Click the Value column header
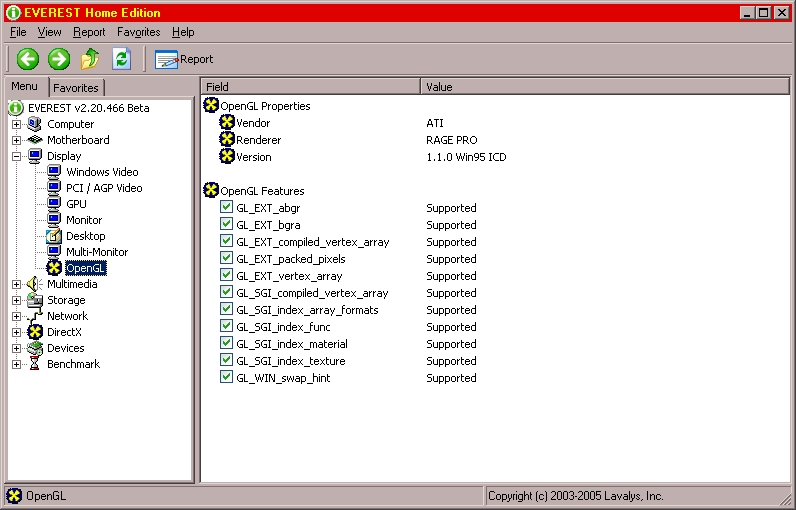796x510 pixels. (x=605, y=87)
